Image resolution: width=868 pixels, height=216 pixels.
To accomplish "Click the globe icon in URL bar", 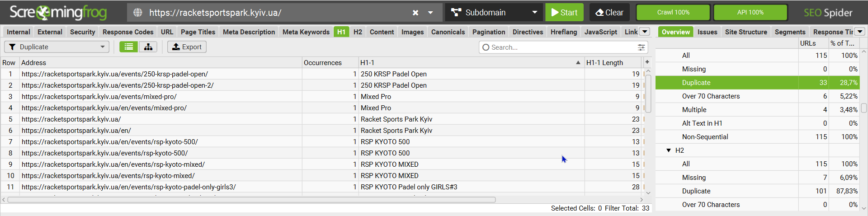I will pyautogui.click(x=138, y=13).
